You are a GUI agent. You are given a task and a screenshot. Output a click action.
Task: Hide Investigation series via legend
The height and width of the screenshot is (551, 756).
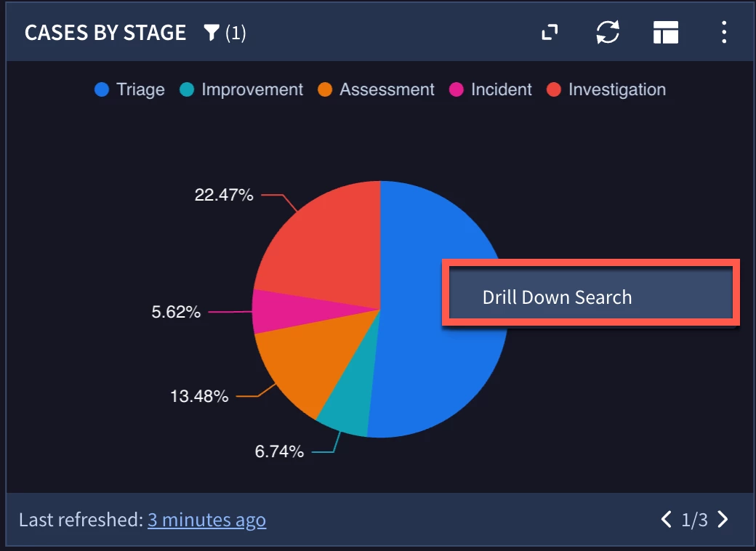pos(606,89)
